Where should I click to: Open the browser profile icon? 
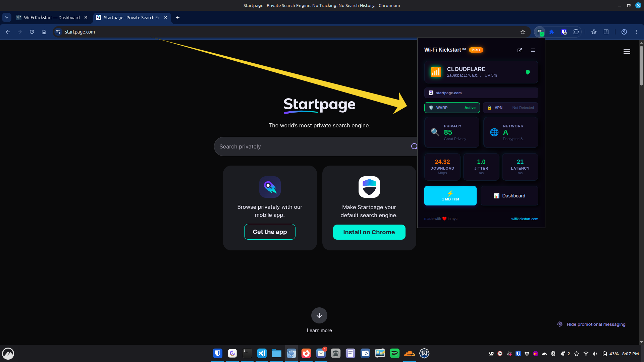pyautogui.click(x=624, y=32)
